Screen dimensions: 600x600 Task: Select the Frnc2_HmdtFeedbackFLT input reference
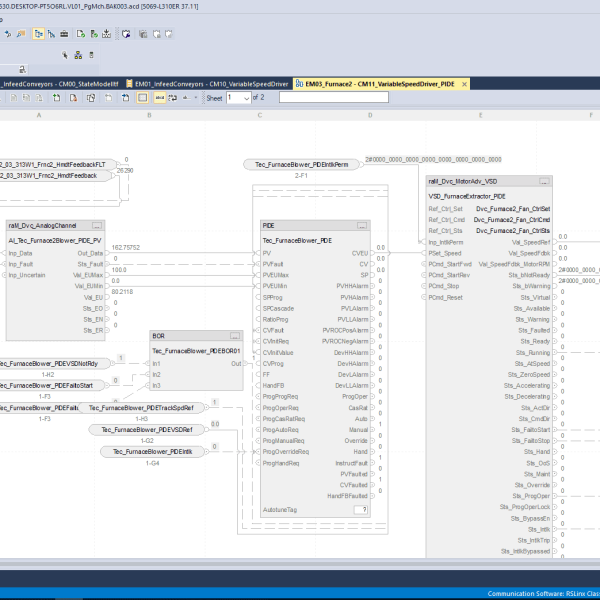pyautogui.click(x=58, y=165)
